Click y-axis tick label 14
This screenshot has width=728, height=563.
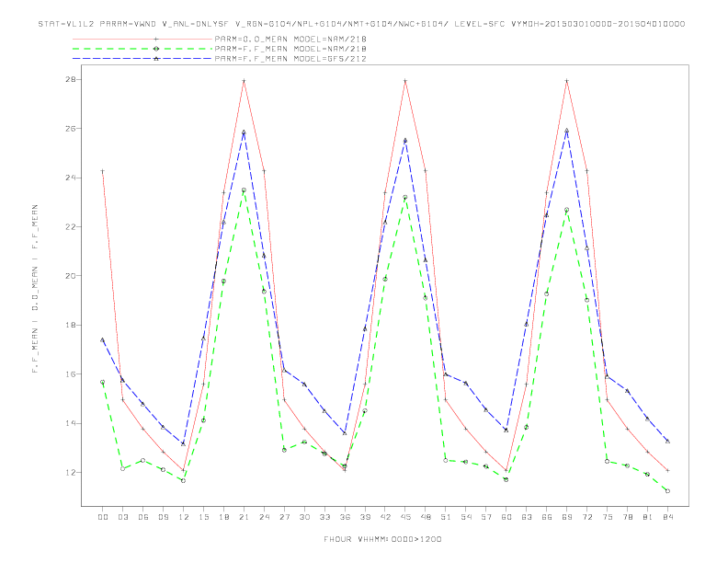coord(71,424)
